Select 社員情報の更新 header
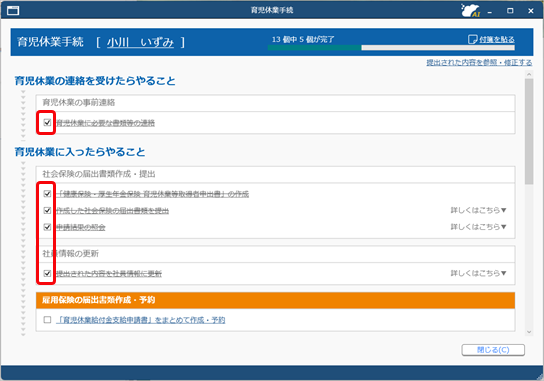 click(275, 254)
